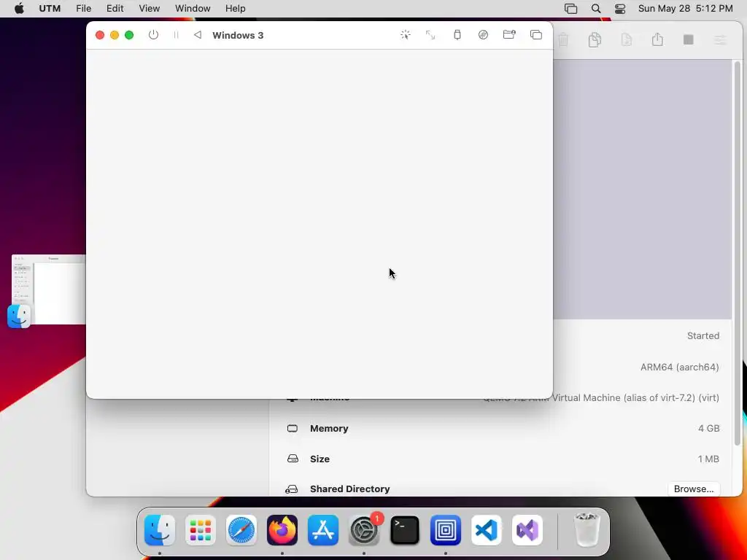Viewport: 747px width, 560px height.
Task: Click the 'ARM64 (aarch64)' value
Action: pos(680,367)
